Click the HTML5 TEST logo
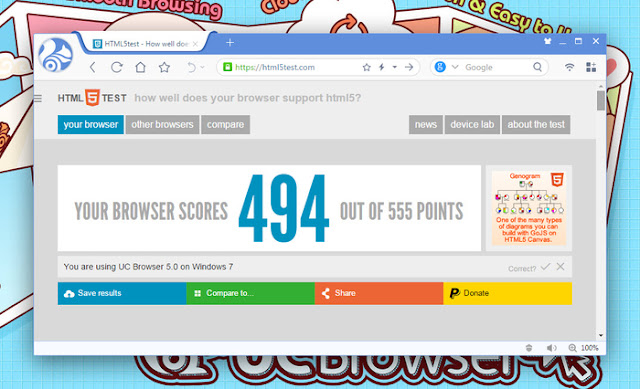640x389 pixels. click(x=92, y=98)
